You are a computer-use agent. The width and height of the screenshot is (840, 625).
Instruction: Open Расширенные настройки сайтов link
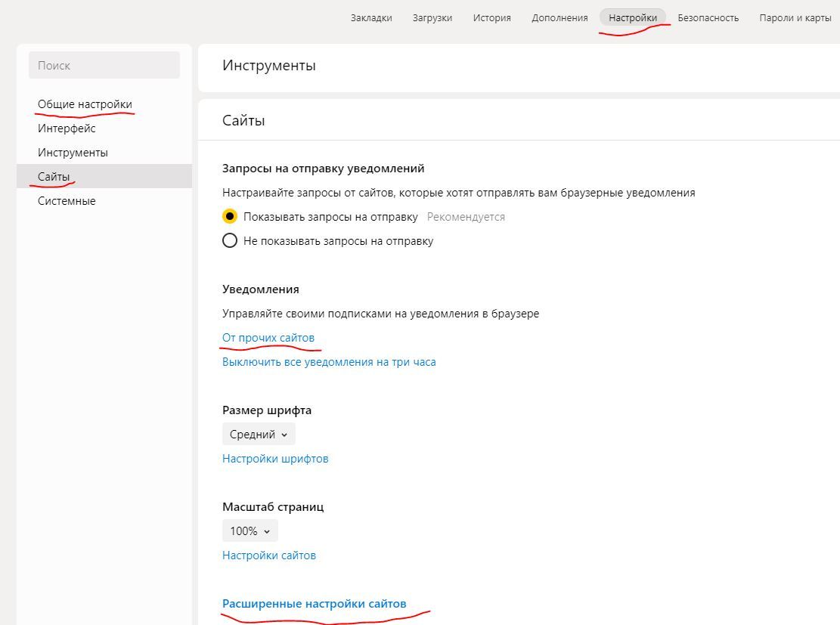[x=314, y=604]
